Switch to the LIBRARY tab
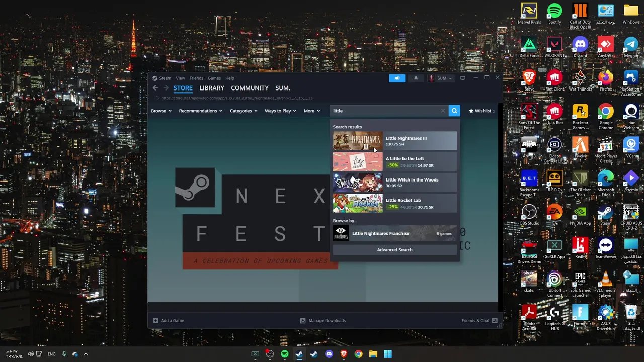644x362 pixels. pyautogui.click(x=212, y=88)
